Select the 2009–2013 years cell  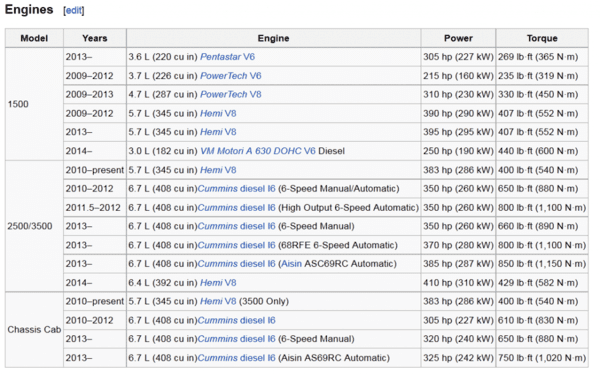point(95,95)
